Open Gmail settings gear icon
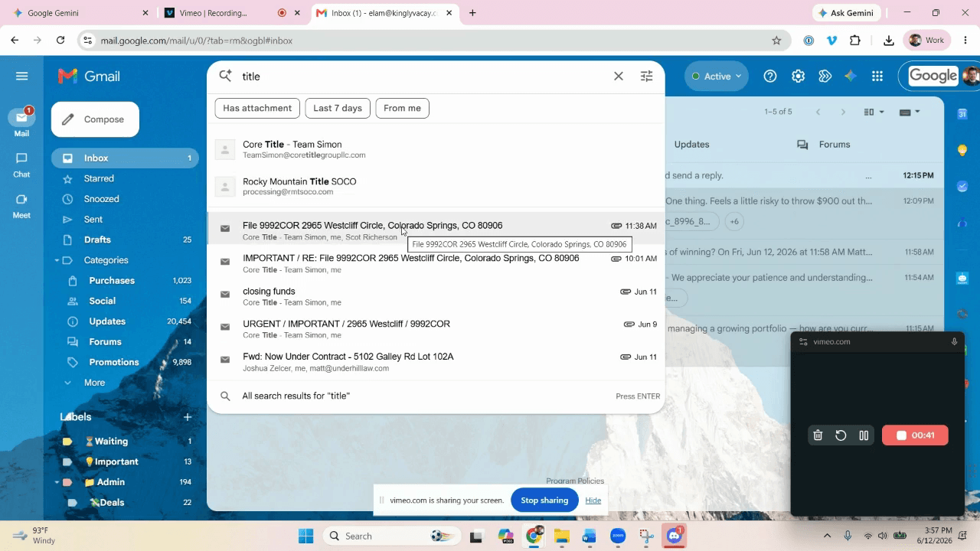 (x=798, y=76)
